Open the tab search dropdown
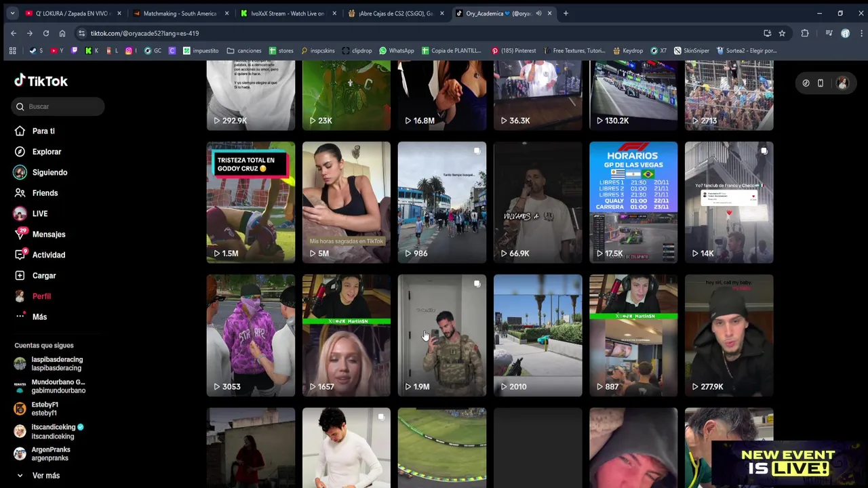Image resolution: width=868 pixels, height=488 pixels. click(x=12, y=13)
